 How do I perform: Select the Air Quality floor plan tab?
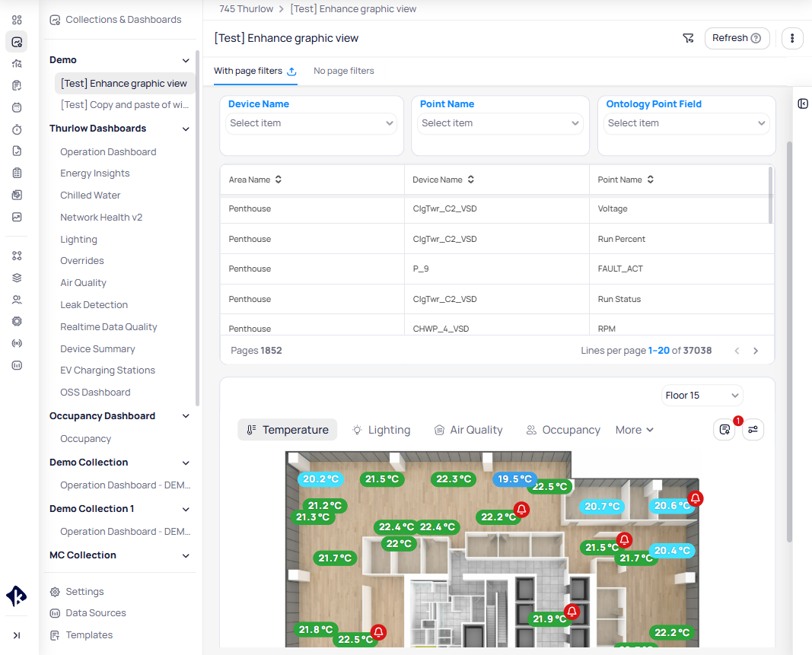468,430
